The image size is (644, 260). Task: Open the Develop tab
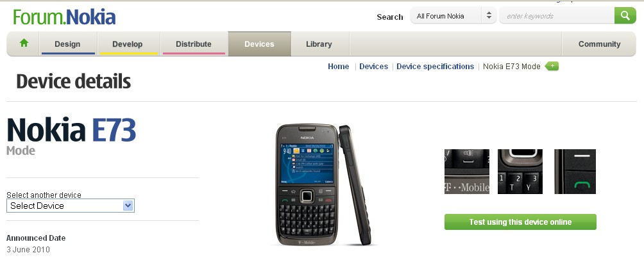click(127, 44)
